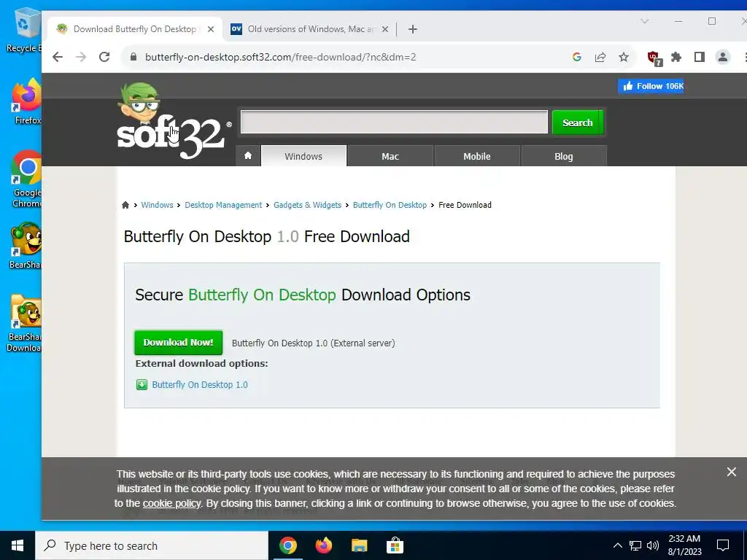Open the Gadgets & Widgets breadcrumb link

pos(307,205)
